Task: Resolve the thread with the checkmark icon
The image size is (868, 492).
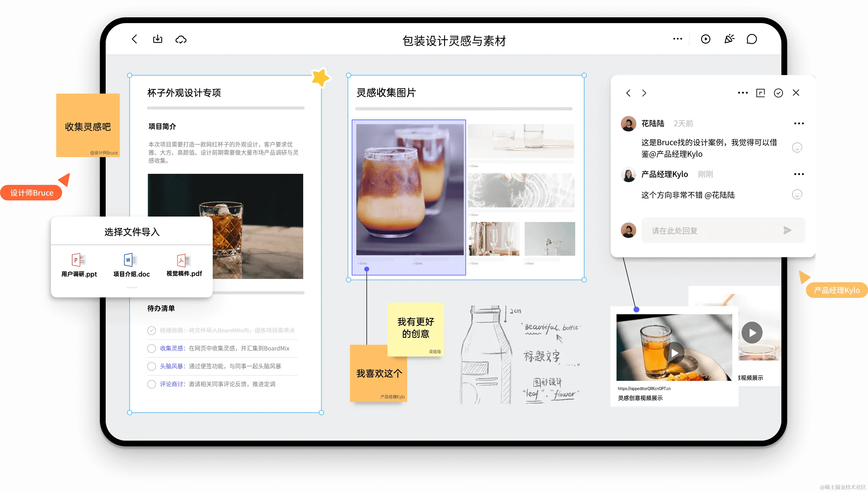Action: pos(778,93)
